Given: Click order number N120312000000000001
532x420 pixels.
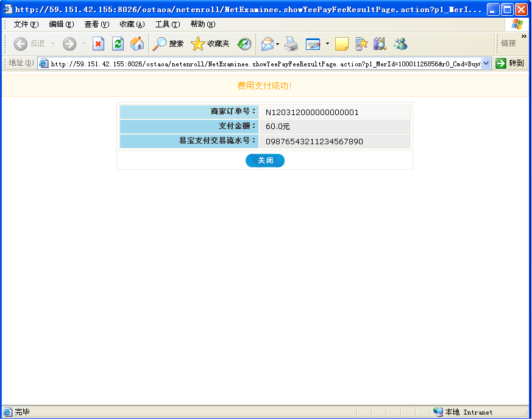Looking at the screenshot, I should tap(312, 112).
